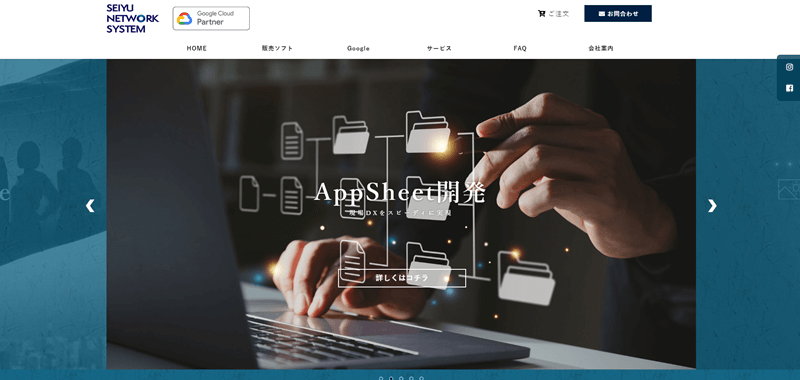
Task: Click the 詳しくはコチラ button
Action: (x=402, y=278)
